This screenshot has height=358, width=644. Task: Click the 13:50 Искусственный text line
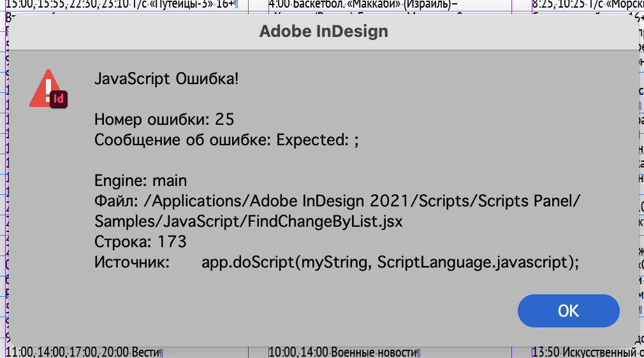(x=583, y=352)
